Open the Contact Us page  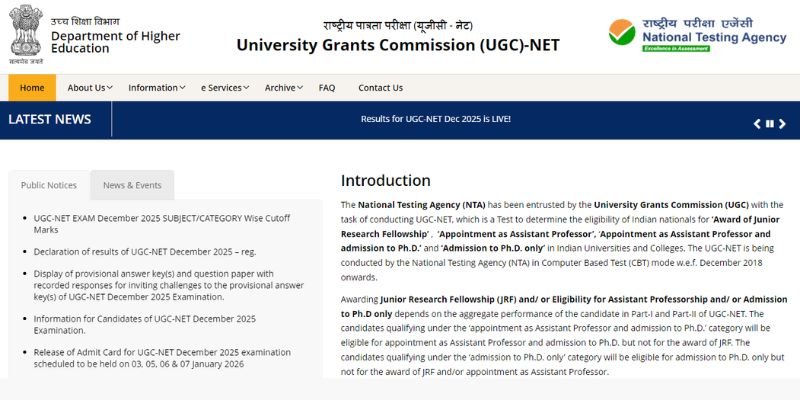click(x=380, y=88)
